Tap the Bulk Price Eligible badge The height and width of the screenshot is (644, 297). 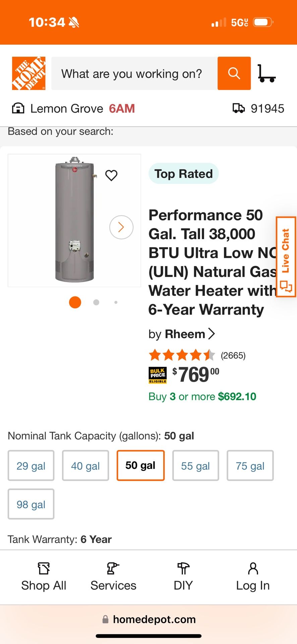coord(158,375)
